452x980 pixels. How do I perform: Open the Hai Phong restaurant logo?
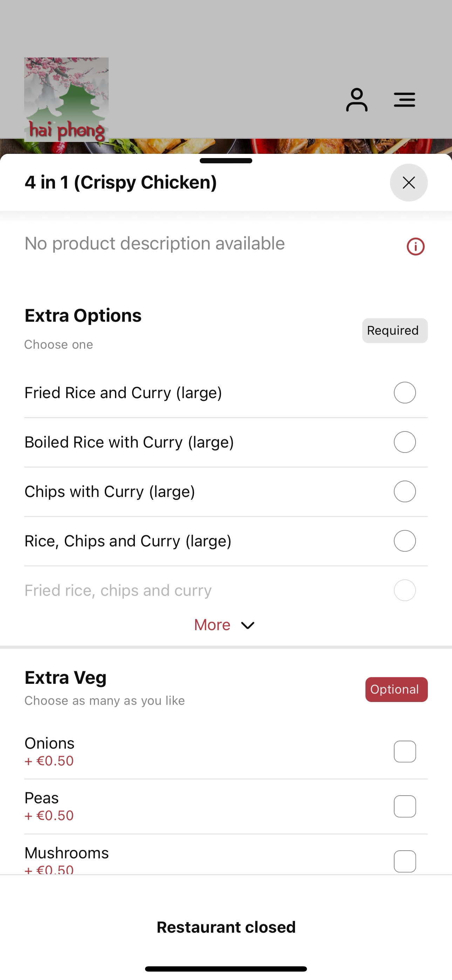click(x=67, y=100)
